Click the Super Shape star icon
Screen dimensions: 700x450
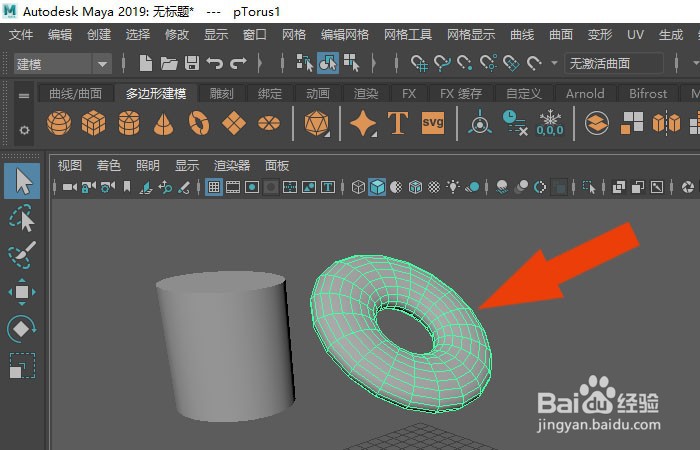362,124
